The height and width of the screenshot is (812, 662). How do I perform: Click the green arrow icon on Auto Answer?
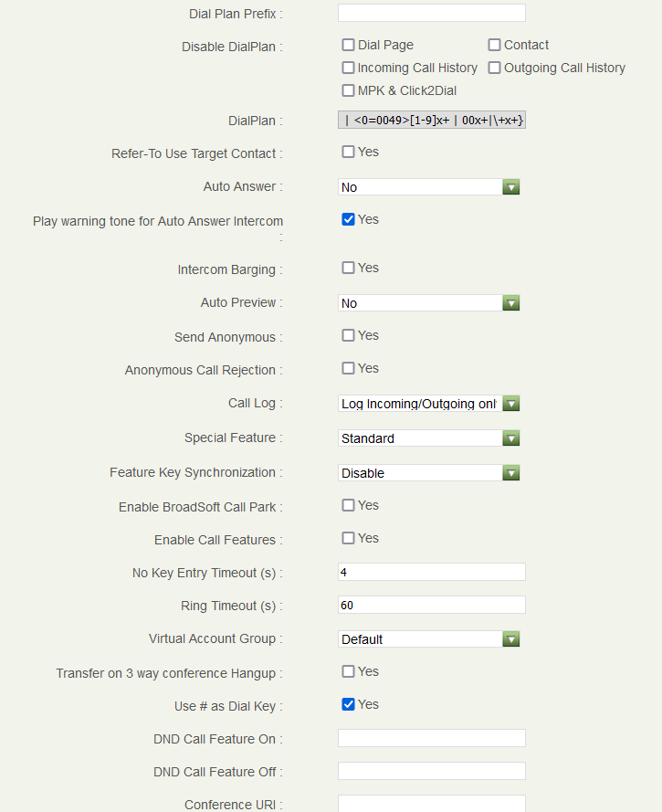click(x=511, y=186)
